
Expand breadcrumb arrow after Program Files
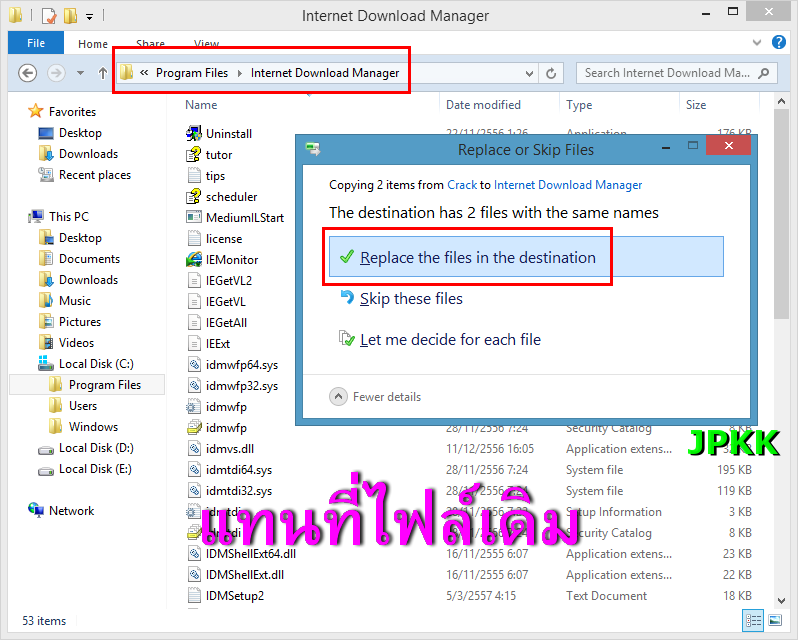tap(240, 73)
